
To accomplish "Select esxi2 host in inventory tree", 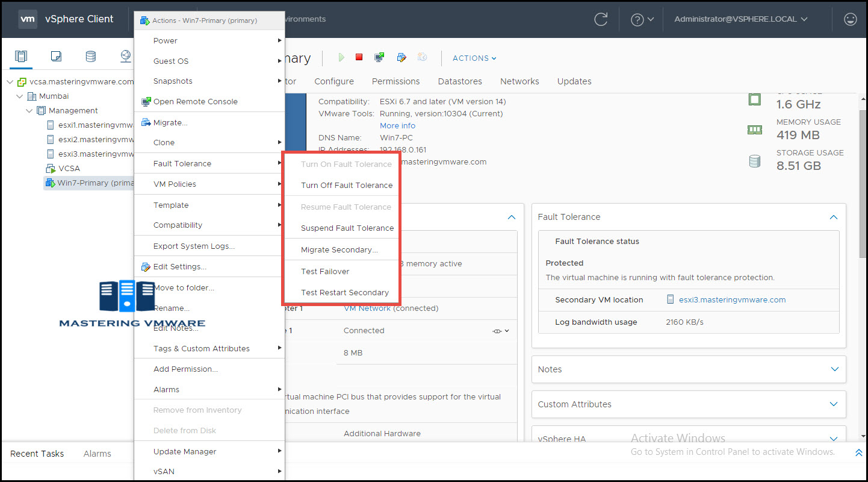I will 90,140.
